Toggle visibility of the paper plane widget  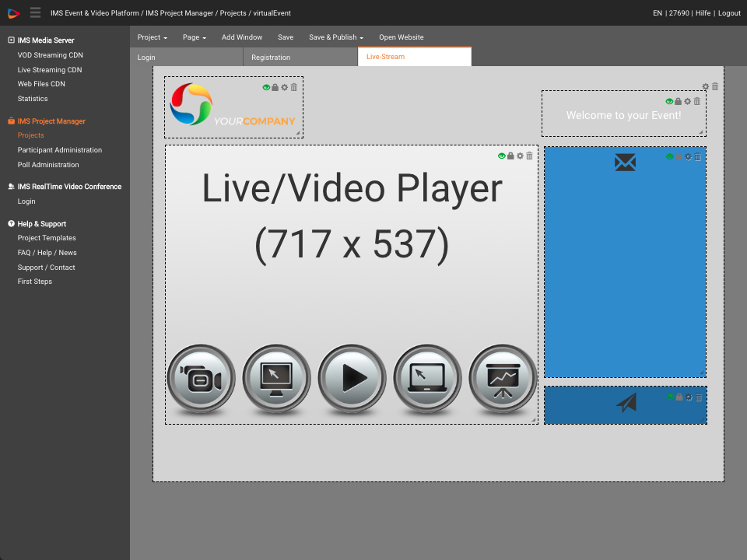670,397
